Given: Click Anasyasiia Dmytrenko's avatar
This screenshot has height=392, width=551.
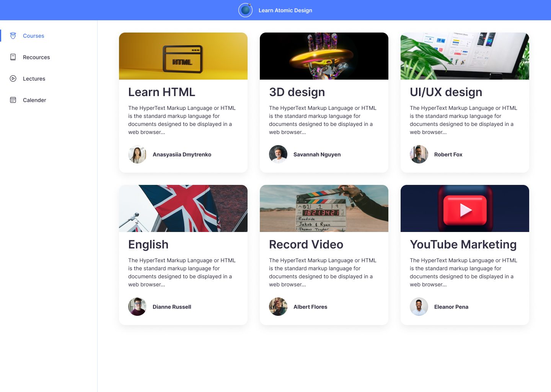Looking at the screenshot, I should (137, 154).
